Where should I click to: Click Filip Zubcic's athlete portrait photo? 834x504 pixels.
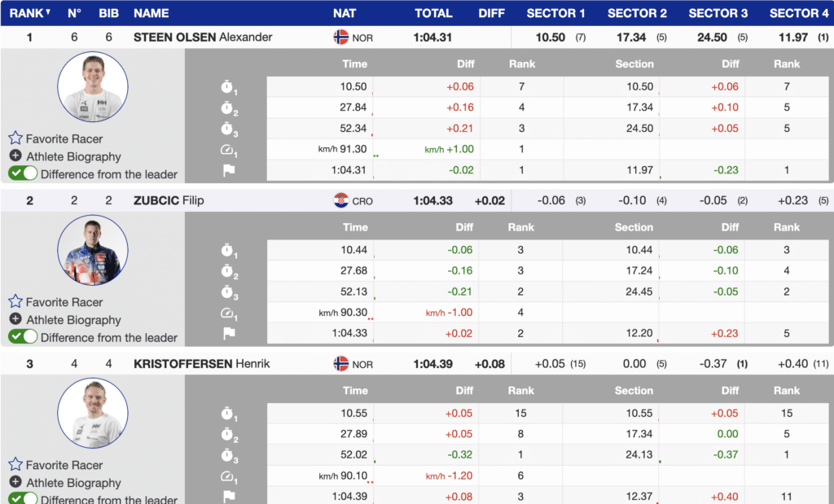(93, 250)
